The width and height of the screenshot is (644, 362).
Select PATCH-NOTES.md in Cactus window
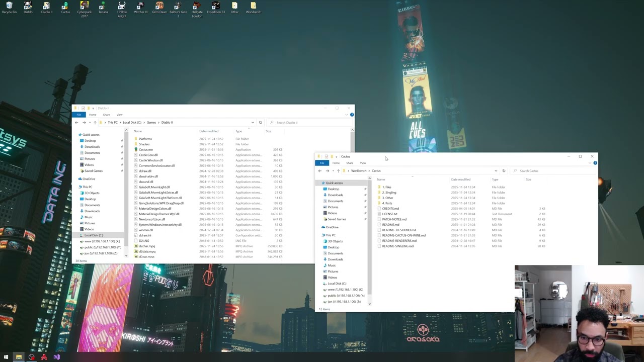(394, 219)
